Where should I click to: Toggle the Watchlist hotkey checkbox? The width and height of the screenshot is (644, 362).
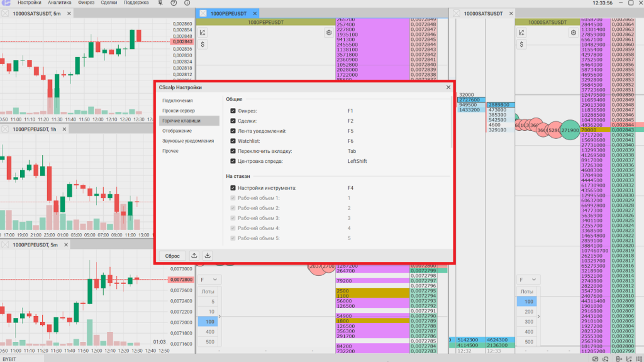[233, 141]
